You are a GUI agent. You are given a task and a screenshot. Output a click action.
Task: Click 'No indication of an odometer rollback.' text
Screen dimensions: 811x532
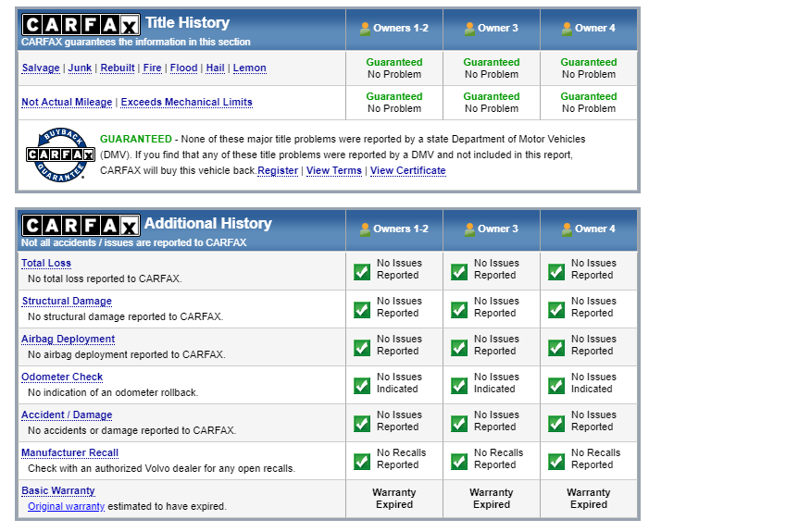113,392
